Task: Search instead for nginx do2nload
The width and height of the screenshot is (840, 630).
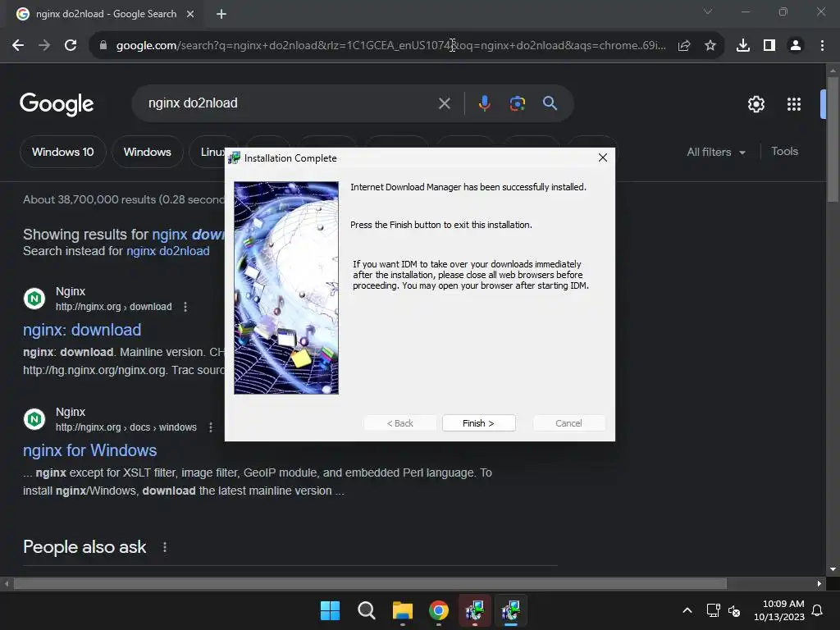Action: 167,251
